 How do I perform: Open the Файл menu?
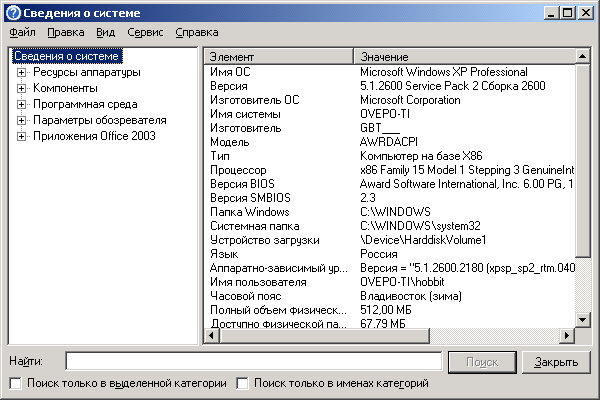pos(22,33)
